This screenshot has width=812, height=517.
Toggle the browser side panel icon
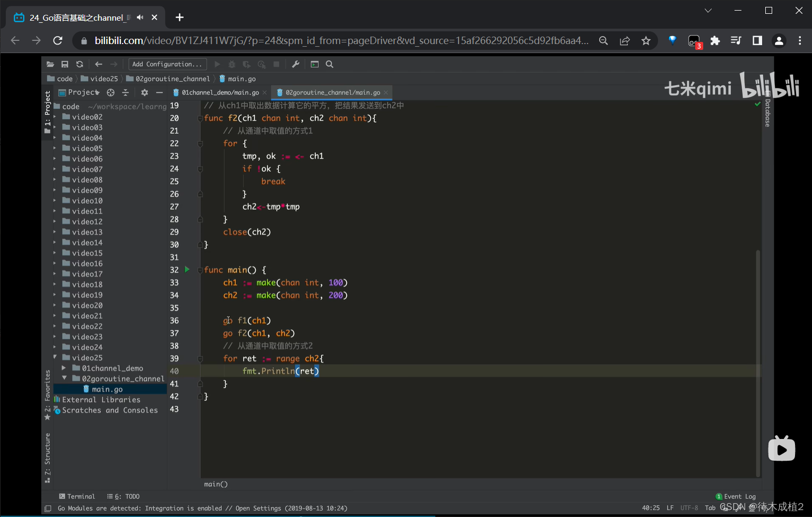[x=757, y=40]
